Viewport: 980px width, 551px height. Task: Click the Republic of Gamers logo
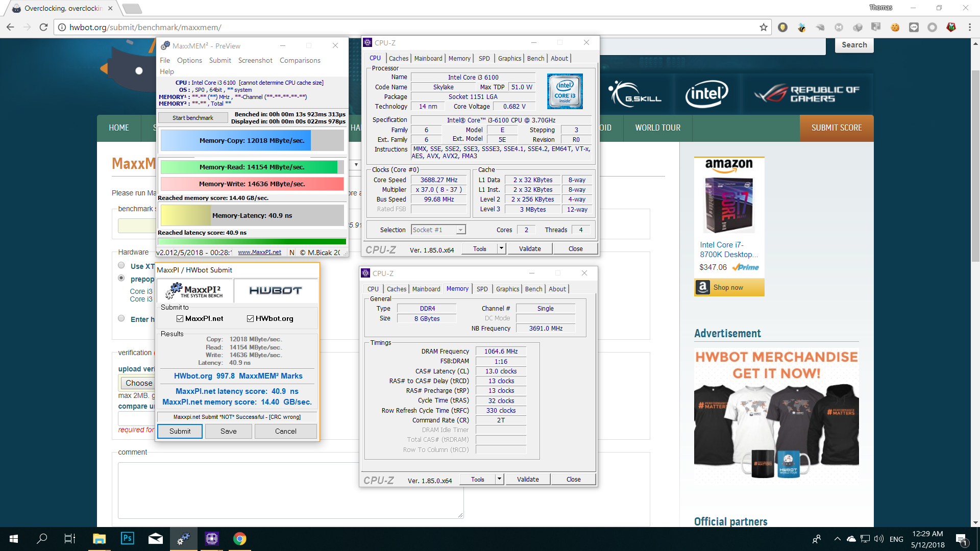tap(806, 94)
